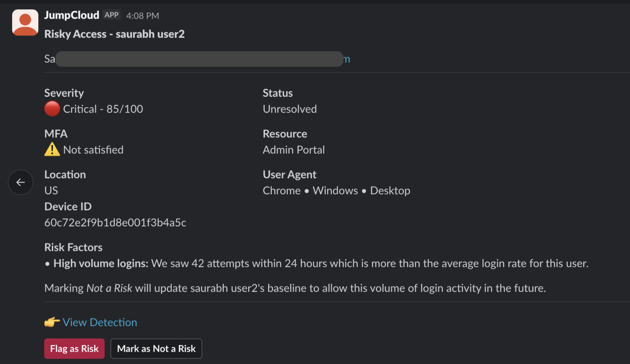Image resolution: width=630 pixels, height=364 pixels.
Task: Click the APP badge next to JumpCloud
Action: [x=112, y=15]
